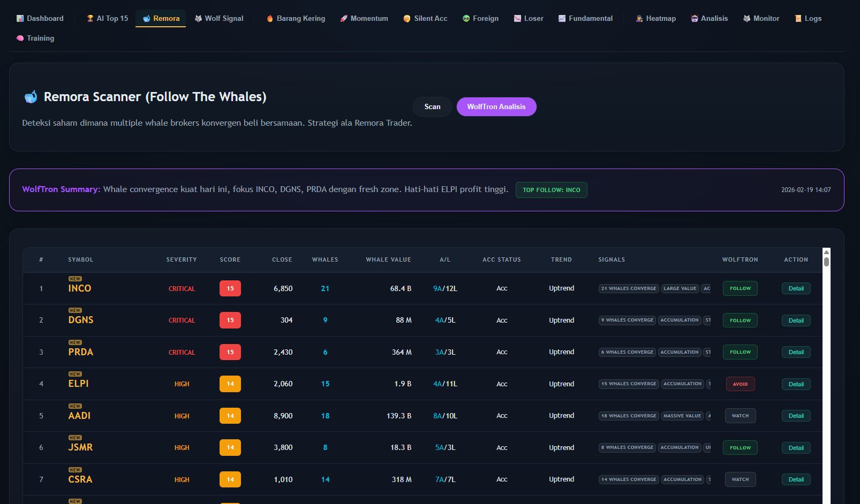Click the alien icon on Foreign tab
This screenshot has width=860, height=504.
point(466,19)
